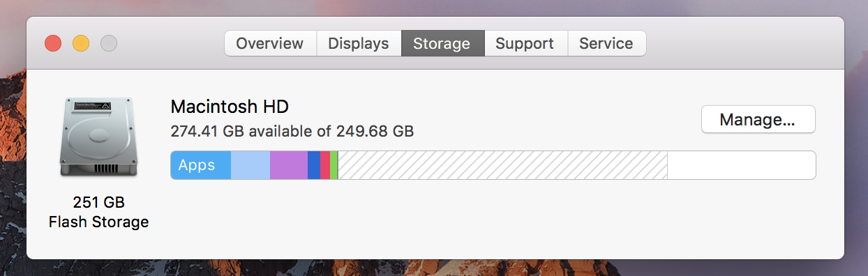Viewport: 868px width, 276px height.
Task: Select the blue Apps segment in storage bar
Action: pyautogui.click(x=201, y=165)
